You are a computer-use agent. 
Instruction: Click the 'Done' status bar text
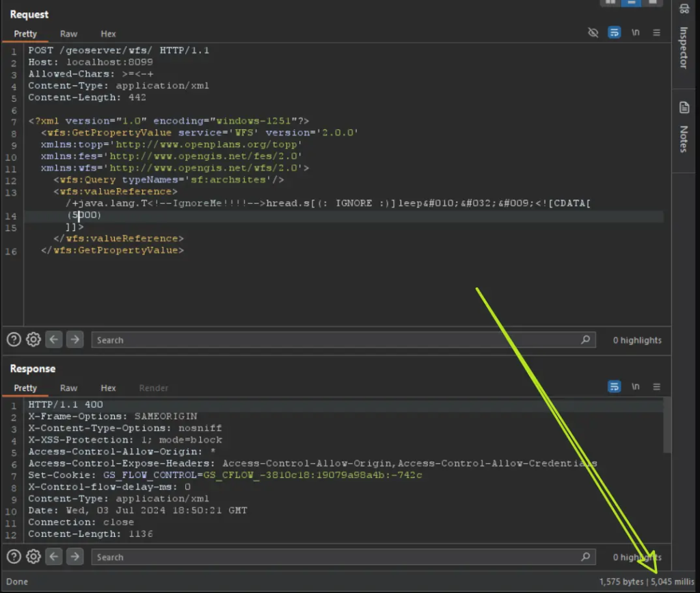pos(17,582)
